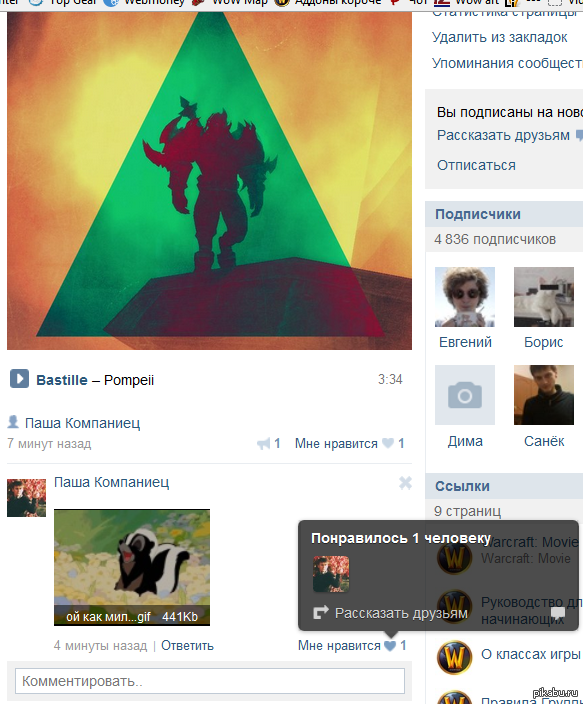The width and height of the screenshot is (583, 704).
Task: Open subscriber Борис's cat avatar
Action: [x=544, y=297]
